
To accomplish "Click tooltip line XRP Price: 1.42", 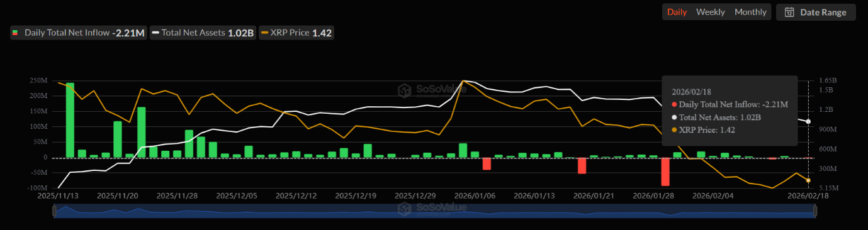I will point(703,130).
